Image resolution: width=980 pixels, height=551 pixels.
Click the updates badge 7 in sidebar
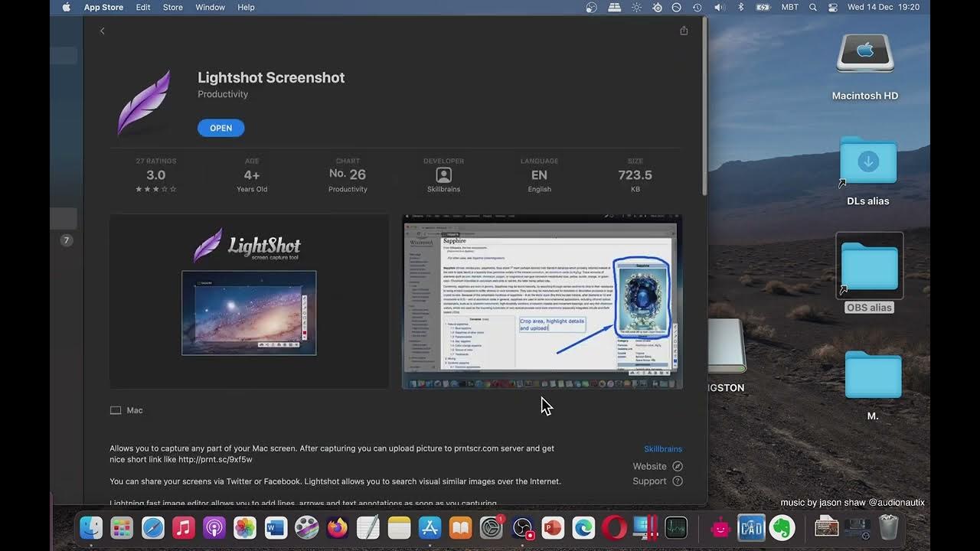click(x=67, y=240)
